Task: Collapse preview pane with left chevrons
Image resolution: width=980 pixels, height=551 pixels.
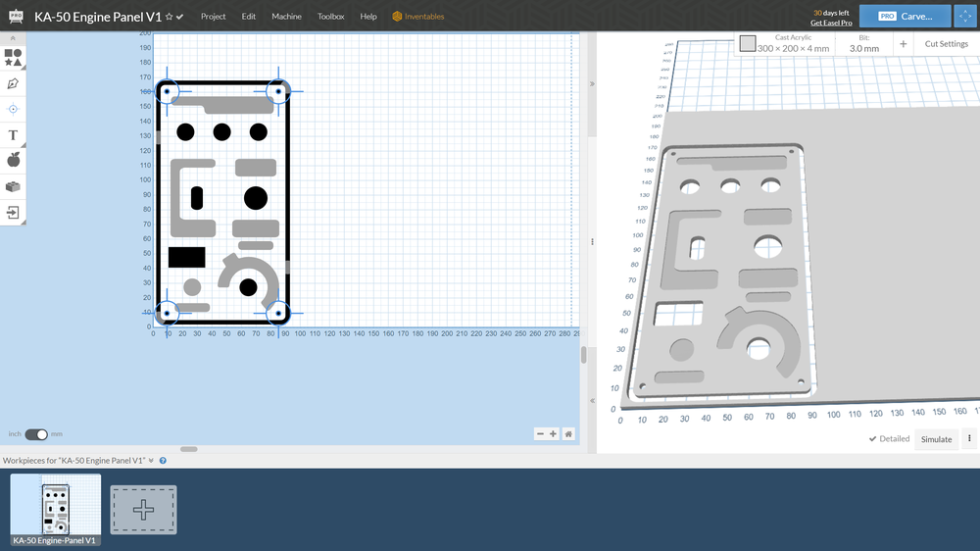Action: (x=592, y=401)
